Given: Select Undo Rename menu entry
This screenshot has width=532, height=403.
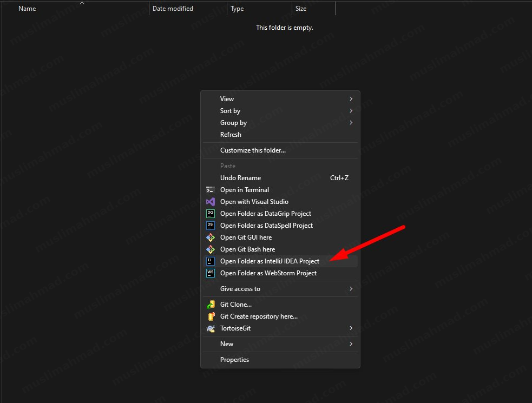Looking at the screenshot, I should tap(240, 178).
